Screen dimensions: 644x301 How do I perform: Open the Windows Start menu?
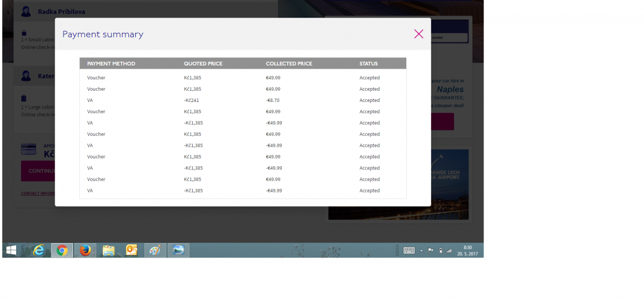11,250
